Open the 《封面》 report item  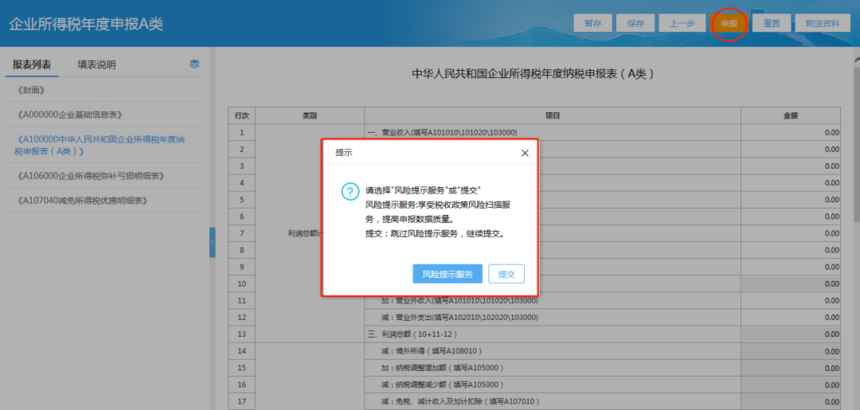pos(31,89)
